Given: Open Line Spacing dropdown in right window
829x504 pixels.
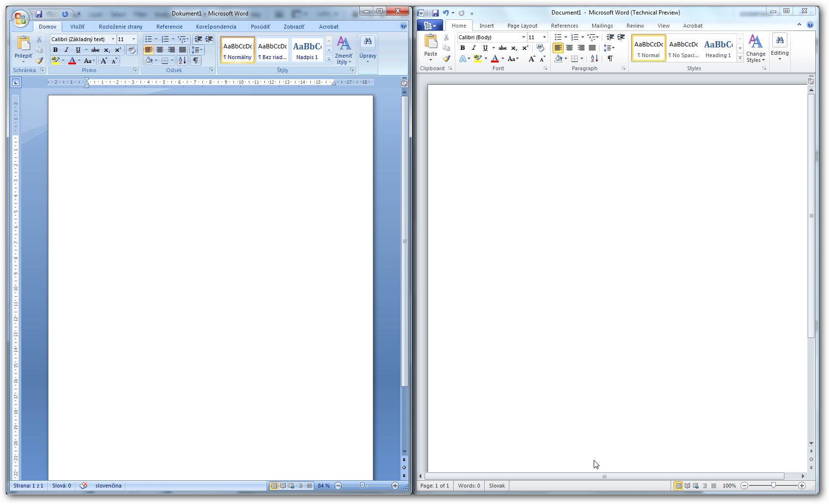Looking at the screenshot, I should [609, 48].
